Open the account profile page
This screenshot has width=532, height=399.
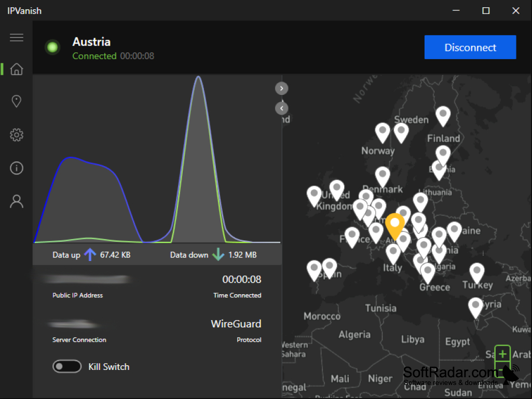pos(16,201)
